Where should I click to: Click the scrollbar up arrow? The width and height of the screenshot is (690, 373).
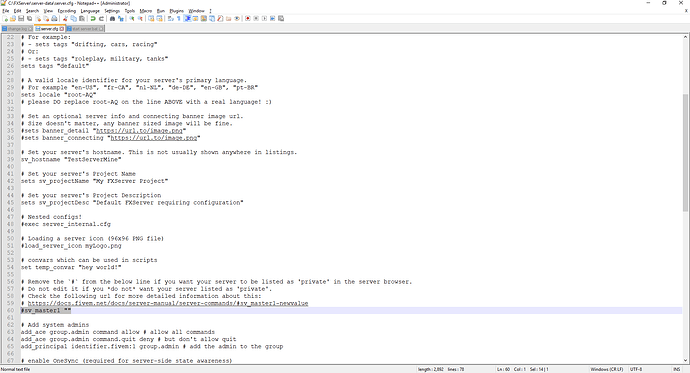[x=686, y=37]
